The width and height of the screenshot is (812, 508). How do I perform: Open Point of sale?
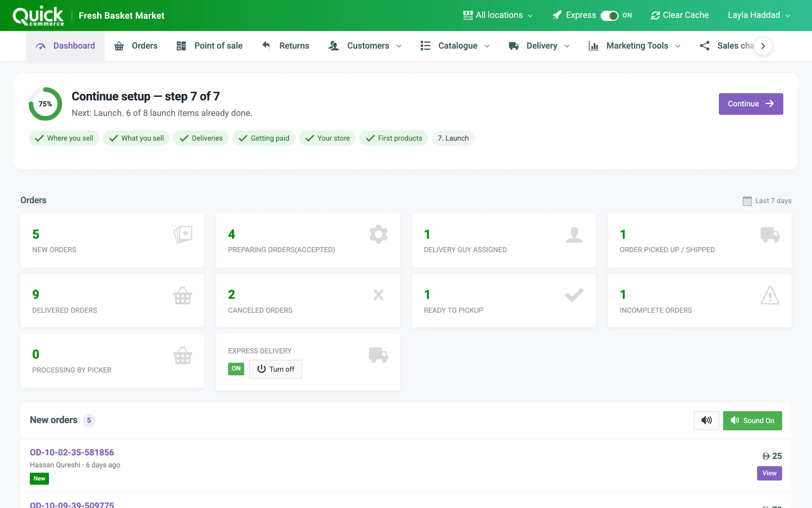click(209, 46)
